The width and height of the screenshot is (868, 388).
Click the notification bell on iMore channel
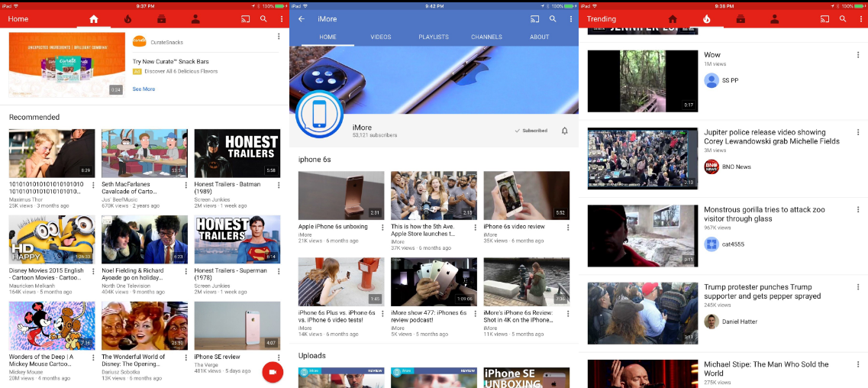[565, 131]
